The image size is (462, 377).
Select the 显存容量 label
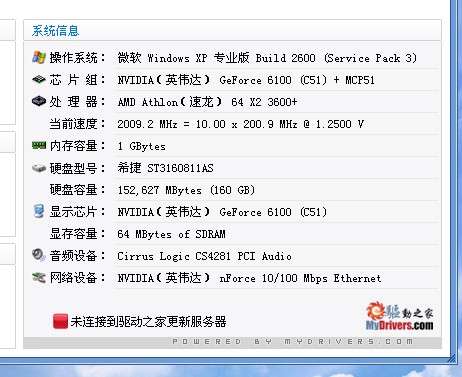[77, 234]
